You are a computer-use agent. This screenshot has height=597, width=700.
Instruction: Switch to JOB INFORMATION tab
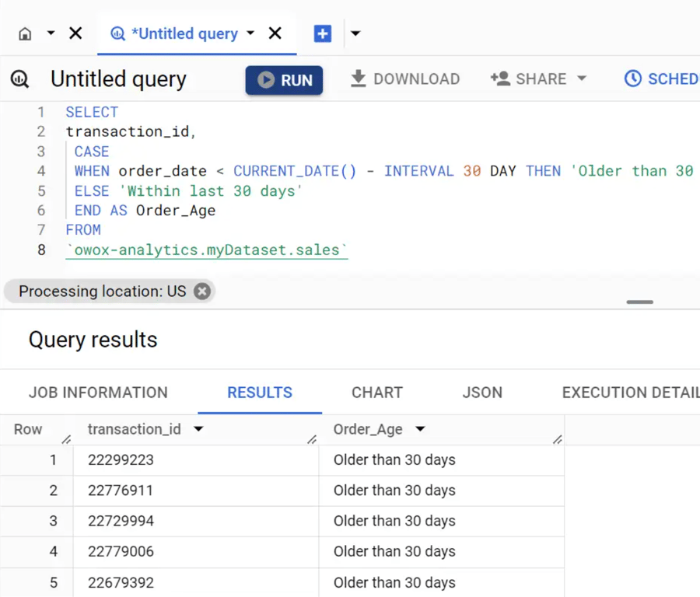[98, 393]
